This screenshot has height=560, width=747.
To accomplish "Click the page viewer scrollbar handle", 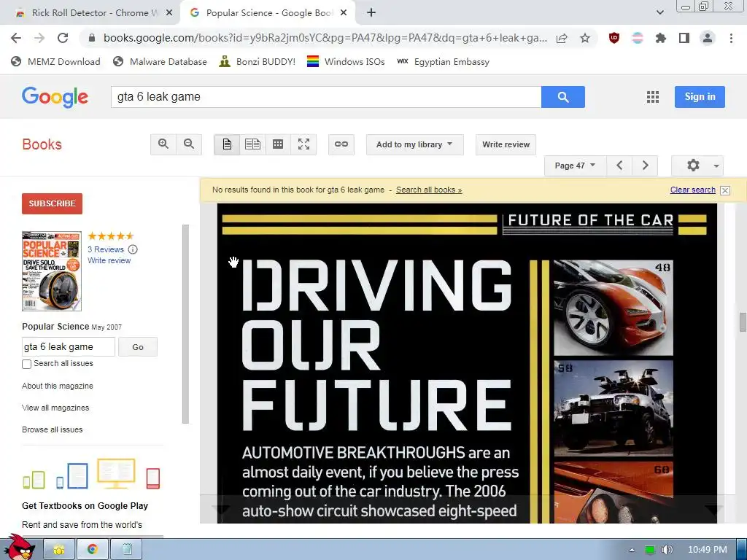I will point(742,322).
